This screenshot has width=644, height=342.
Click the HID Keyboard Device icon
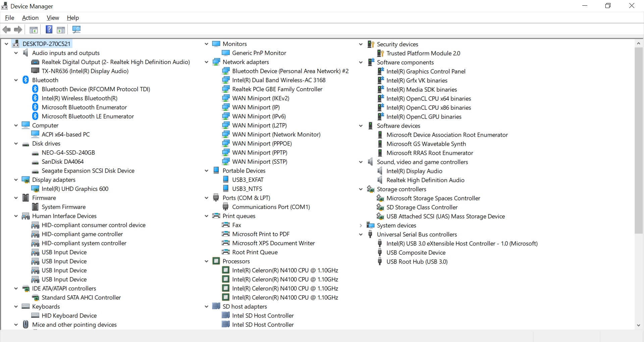pyautogui.click(x=35, y=316)
